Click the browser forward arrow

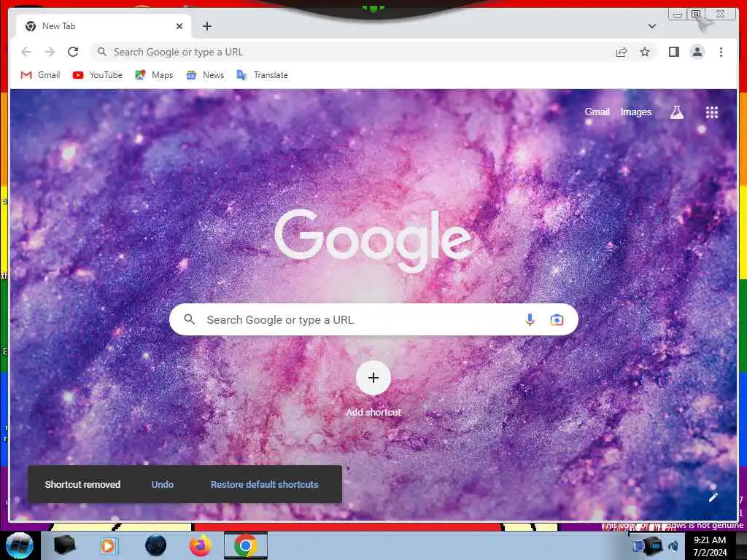tap(50, 52)
